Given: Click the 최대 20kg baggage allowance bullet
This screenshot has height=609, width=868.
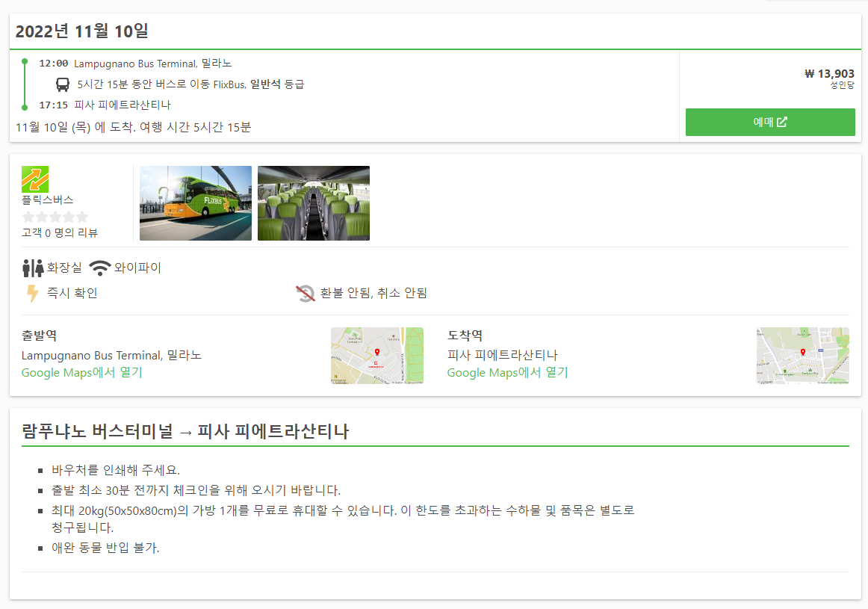Looking at the screenshot, I should 343,519.
